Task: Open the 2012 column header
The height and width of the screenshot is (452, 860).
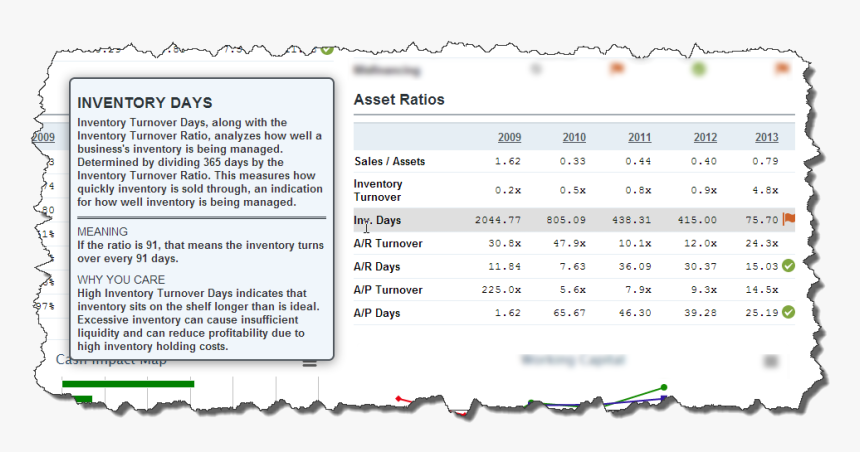Action: 705,137
